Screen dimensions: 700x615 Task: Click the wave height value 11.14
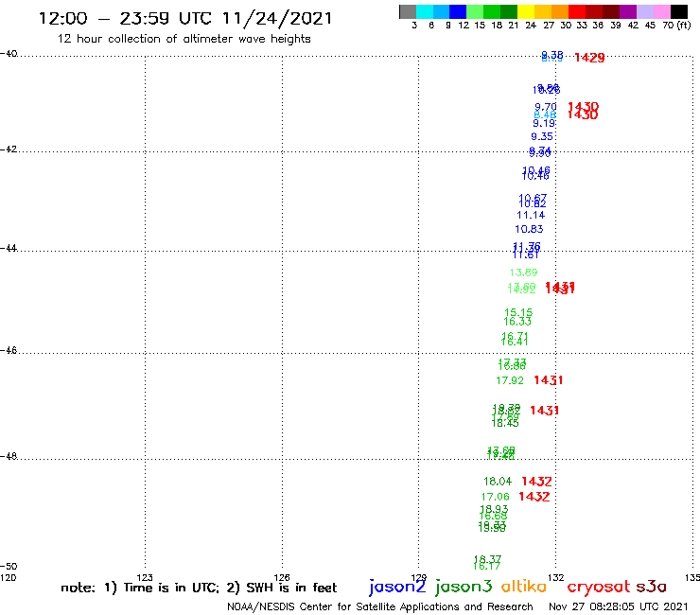click(531, 215)
